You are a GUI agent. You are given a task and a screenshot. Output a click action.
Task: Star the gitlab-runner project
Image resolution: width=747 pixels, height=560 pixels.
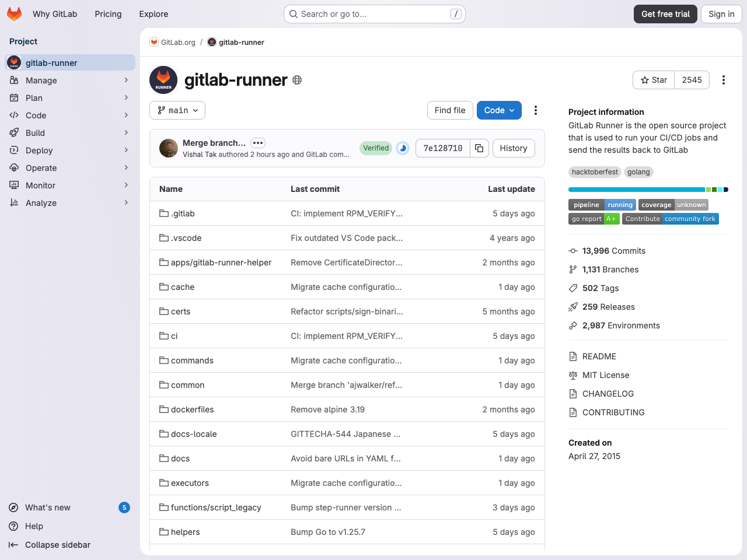(653, 80)
